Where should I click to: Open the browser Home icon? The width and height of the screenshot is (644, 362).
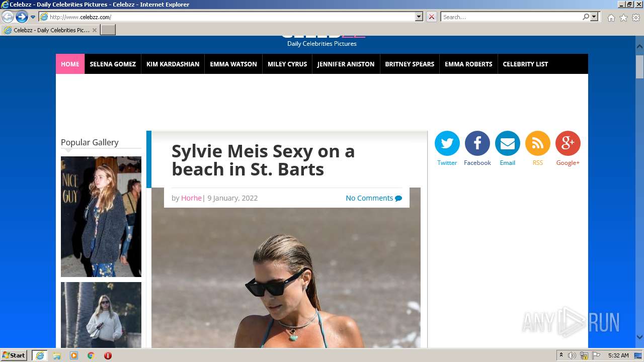pyautogui.click(x=611, y=18)
